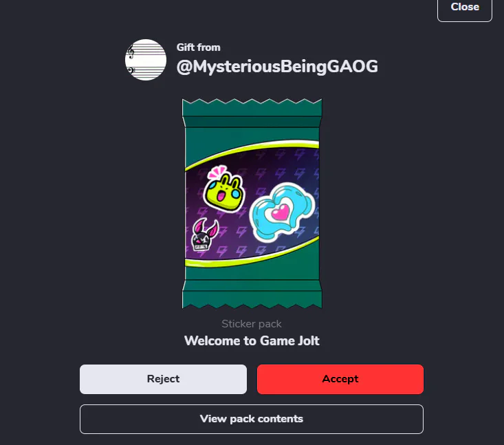Click the "Welcome to Game Jolt" pack title
Viewport: 504px width, 445px height.
tap(252, 341)
